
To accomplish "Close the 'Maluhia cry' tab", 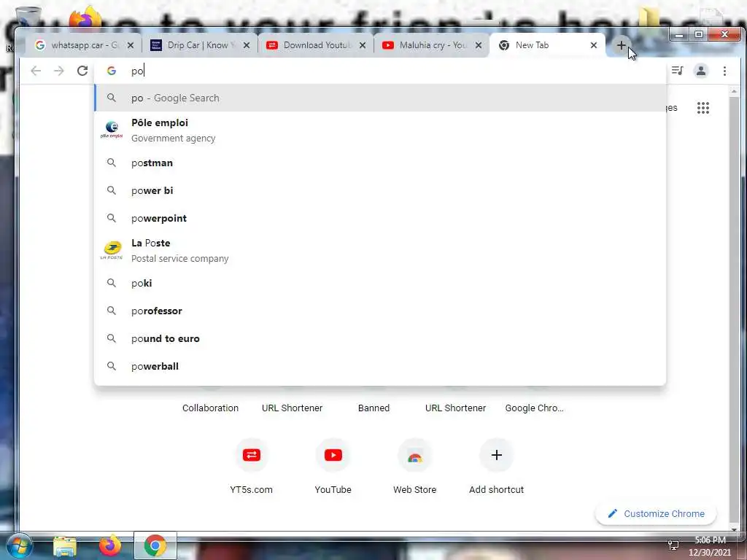I will pyautogui.click(x=479, y=45).
